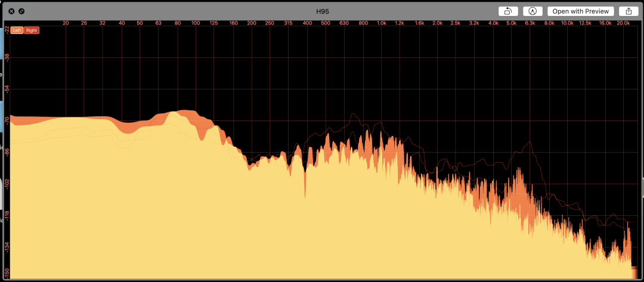Click the 6.3k frequency label
Screen dimensions: 644x282
pyautogui.click(x=530, y=23)
